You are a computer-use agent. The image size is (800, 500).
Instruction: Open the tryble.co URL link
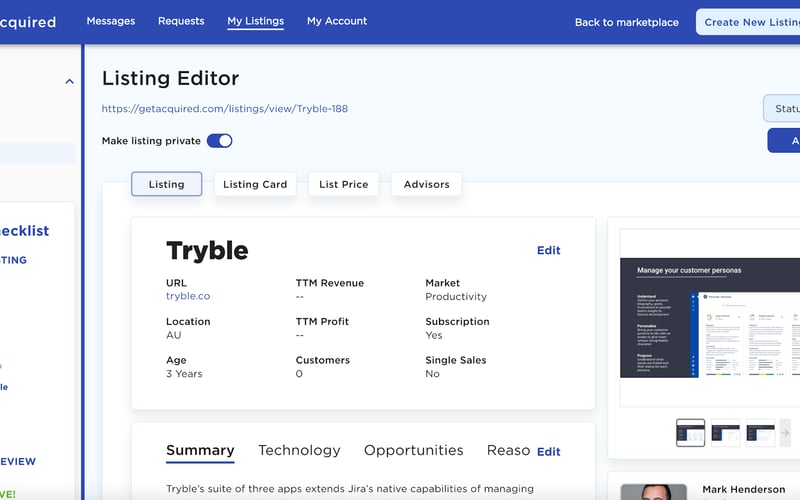click(x=188, y=296)
